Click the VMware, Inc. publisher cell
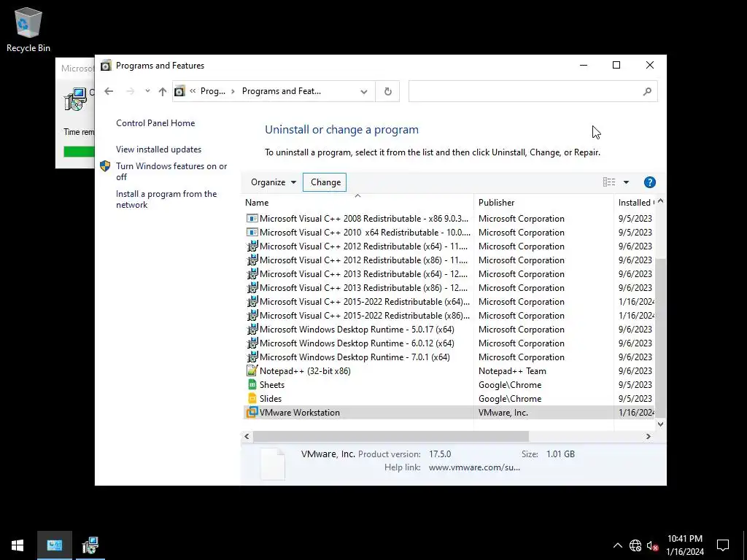 click(x=503, y=413)
